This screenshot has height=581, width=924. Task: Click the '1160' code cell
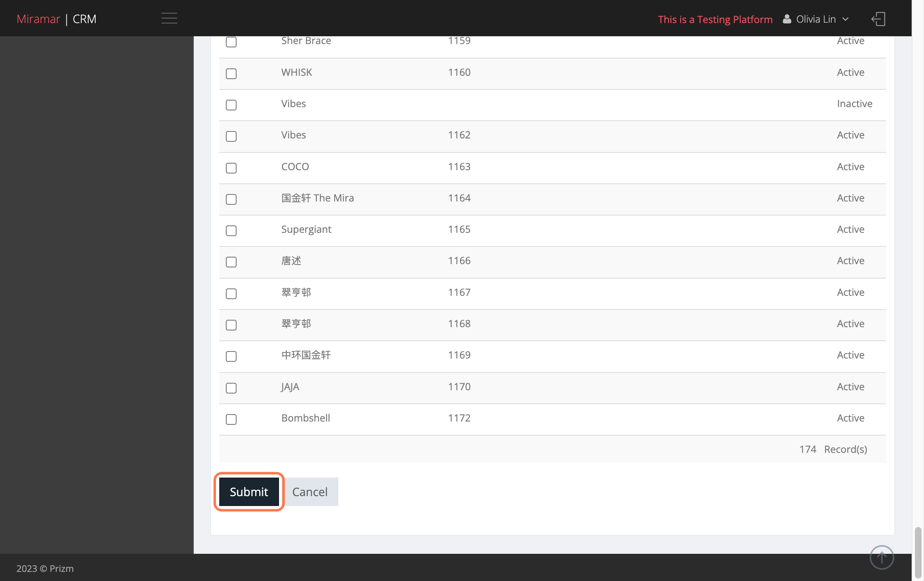[x=459, y=72]
